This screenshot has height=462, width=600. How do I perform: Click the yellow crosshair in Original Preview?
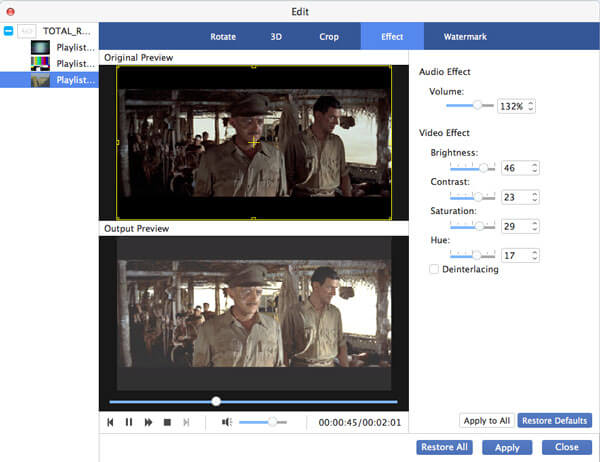tap(253, 142)
